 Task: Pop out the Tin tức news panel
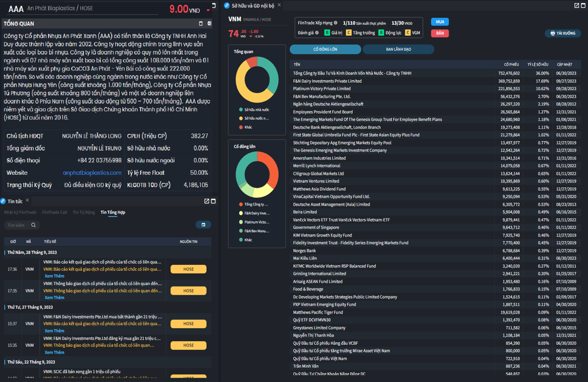[x=207, y=201]
